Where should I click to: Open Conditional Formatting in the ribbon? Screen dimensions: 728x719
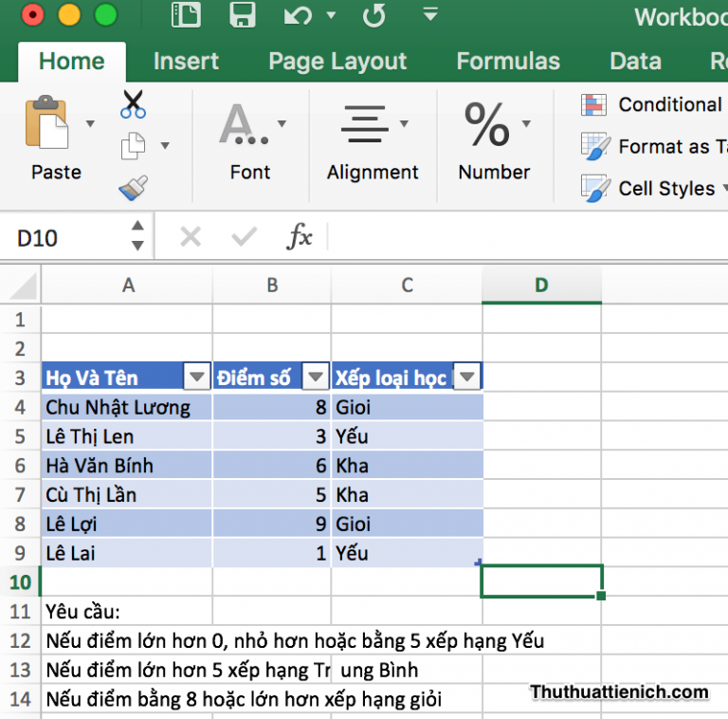pos(654,105)
